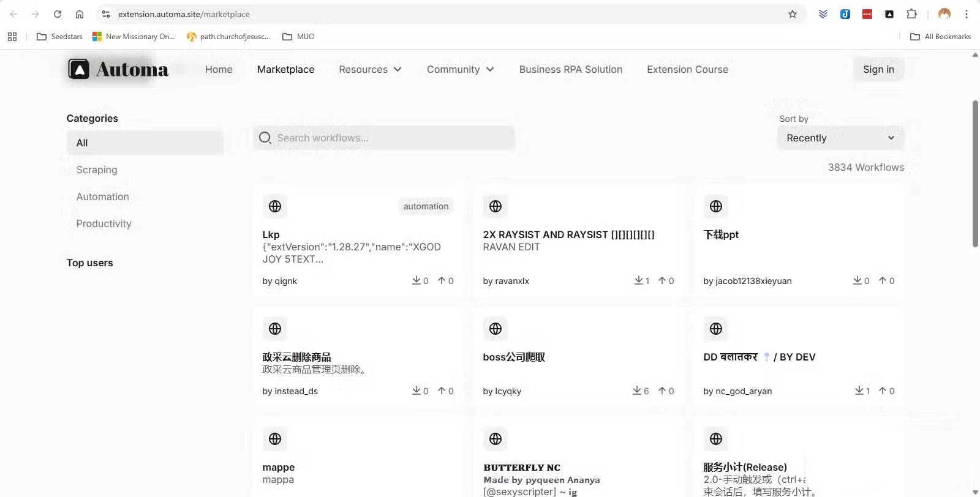This screenshot has width=980, height=497.
Task: Open the MUO bookmark folder
Action: (x=298, y=37)
